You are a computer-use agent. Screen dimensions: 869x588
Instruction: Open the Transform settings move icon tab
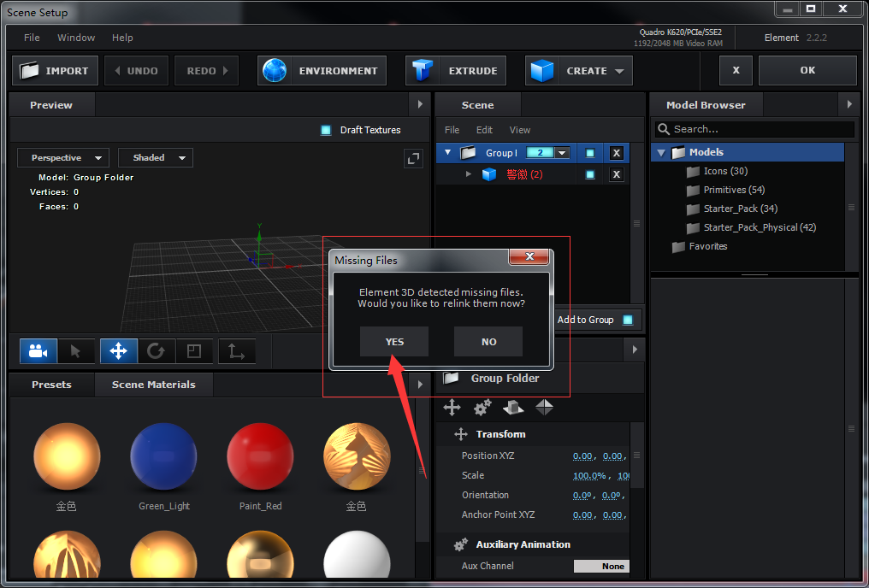pos(452,408)
